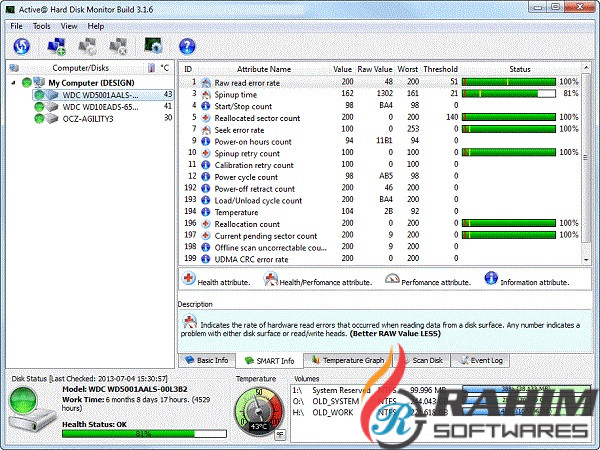Switch to the SMART Info tab
The width and height of the screenshot is (600, 450).
click(269, 361)
